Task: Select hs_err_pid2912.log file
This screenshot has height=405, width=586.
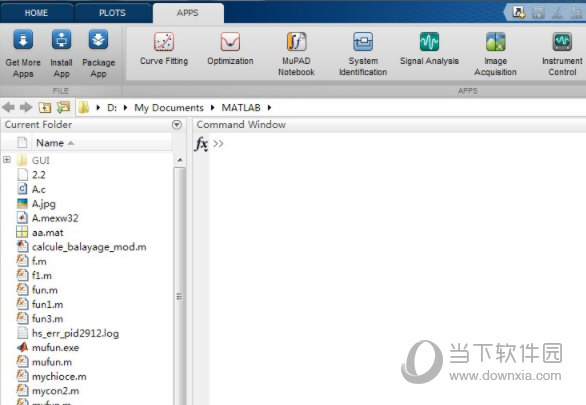Action: 75,333
